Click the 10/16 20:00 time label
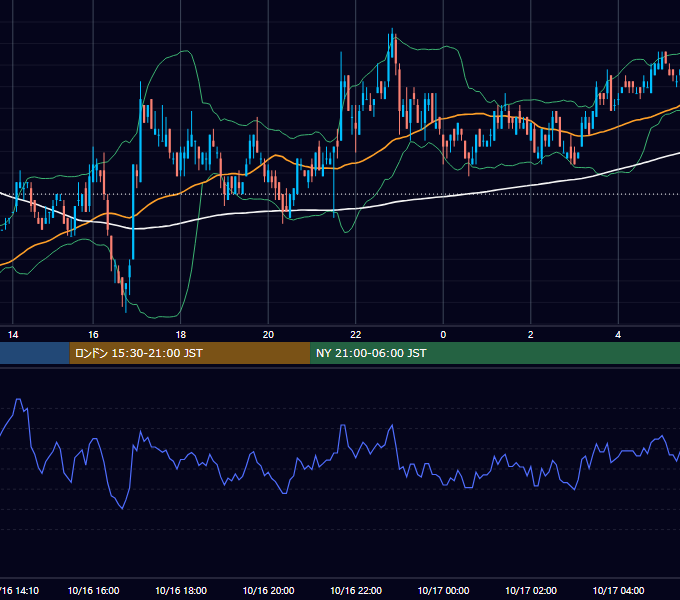Viewport: 680px width, 600px height. click(x=268, y=590)
